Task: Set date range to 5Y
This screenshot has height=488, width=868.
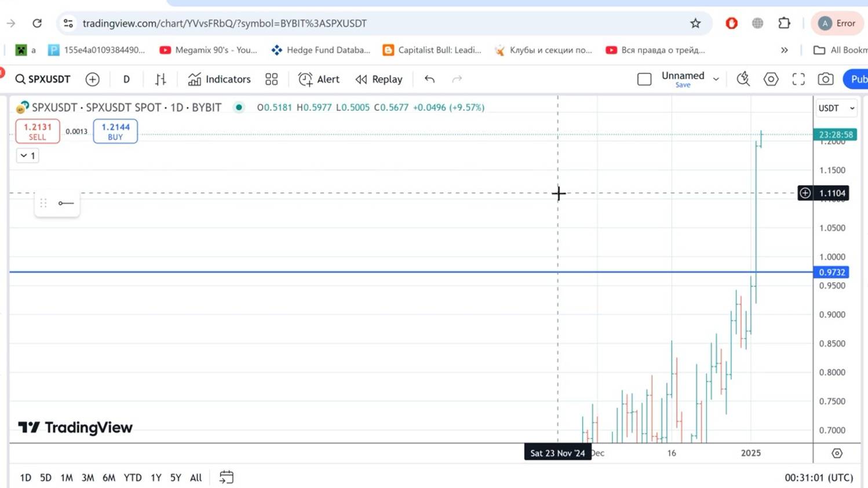Action: [x=176, y=478]
